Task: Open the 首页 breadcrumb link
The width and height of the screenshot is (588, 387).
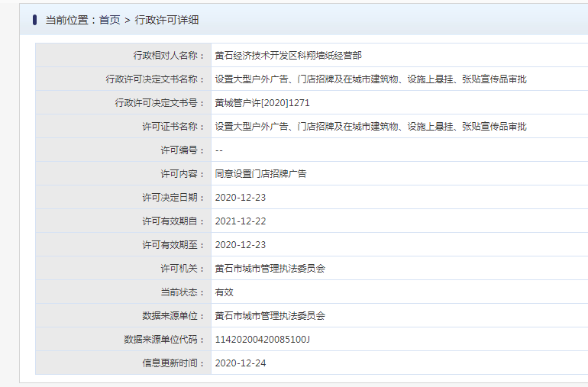Action: point(109,20)
